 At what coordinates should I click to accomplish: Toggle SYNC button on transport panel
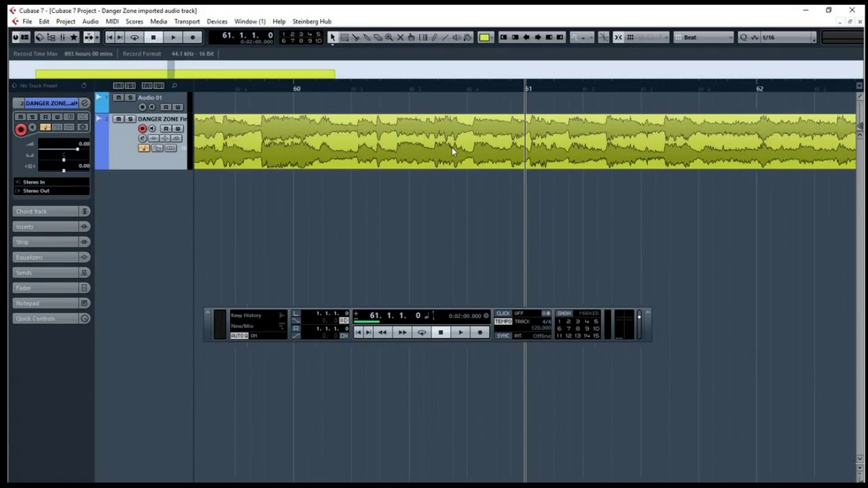point(503,336)
